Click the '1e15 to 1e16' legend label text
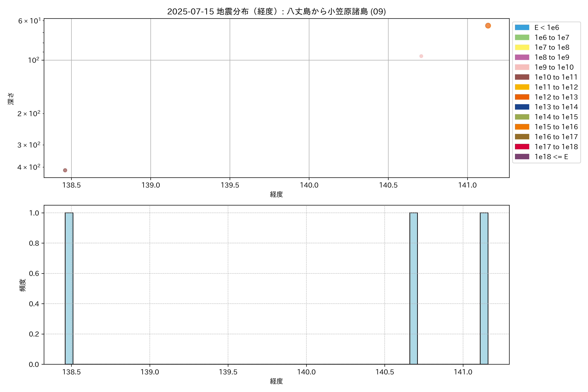 point(556,127)
